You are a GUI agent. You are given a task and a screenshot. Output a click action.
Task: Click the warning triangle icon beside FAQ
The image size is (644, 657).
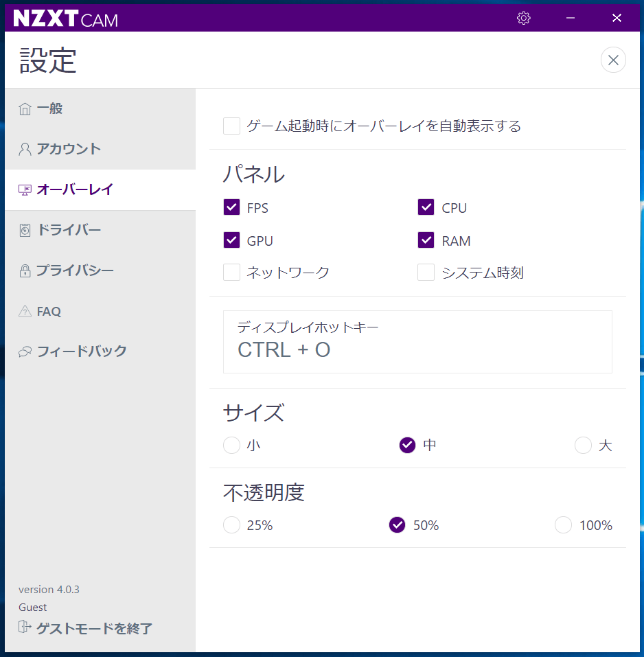pos(25,311)
